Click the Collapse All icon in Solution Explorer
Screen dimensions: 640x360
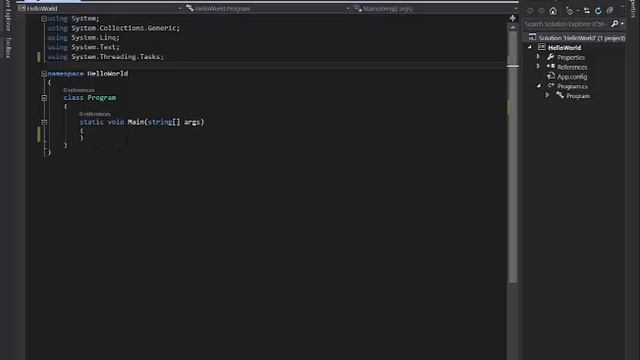610,11
